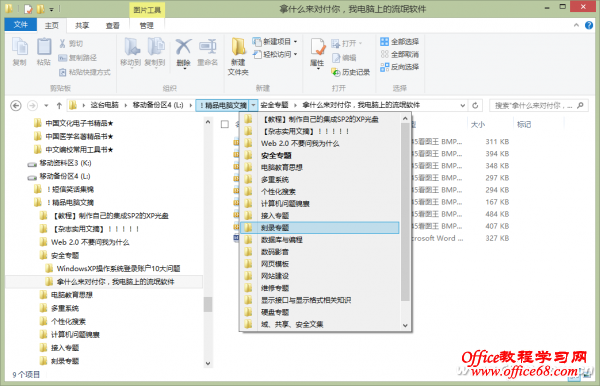The height and width of the screenshot is (386, 600).
Task: Select 电脑教育思想 folder in tree
Action: (x=66, y=295)
